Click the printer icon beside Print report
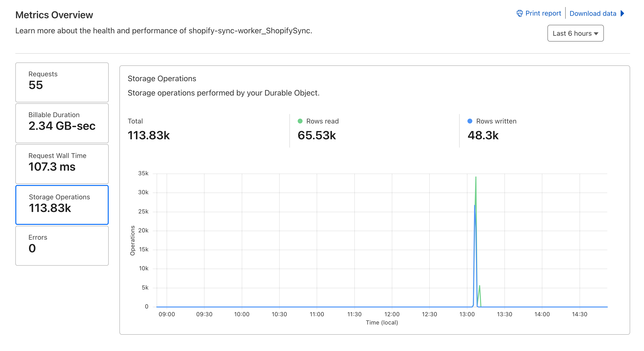The image size is (644, 351). click(x=519, y=13)
